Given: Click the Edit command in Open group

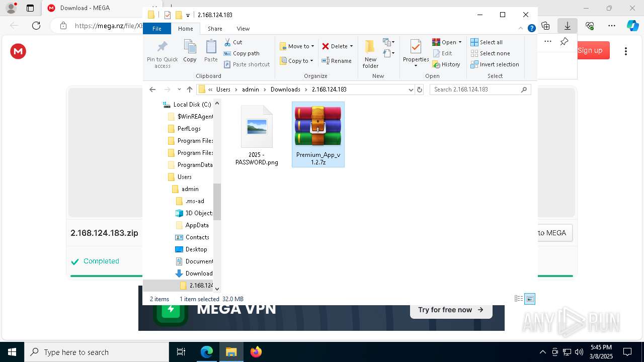Looking at the screenshot, I should click(x=442, y=53).
